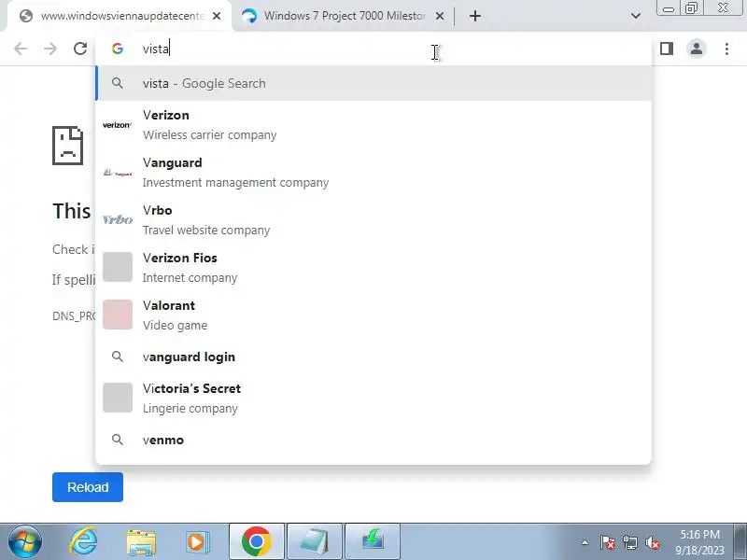Open the installer taskbar button with green arrow
Image resolution: width=747 pixels, height=560 pixels.
(372, 541)
